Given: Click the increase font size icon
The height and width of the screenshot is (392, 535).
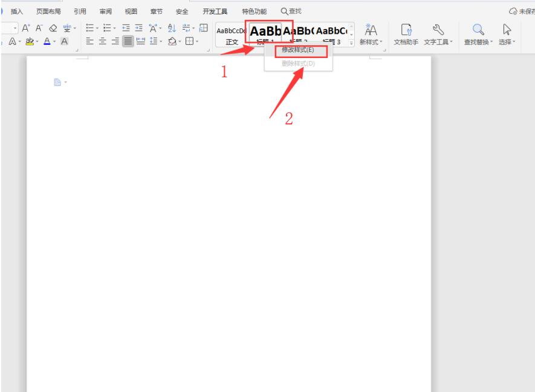Looking at the screenshot, I should (26, 28).
